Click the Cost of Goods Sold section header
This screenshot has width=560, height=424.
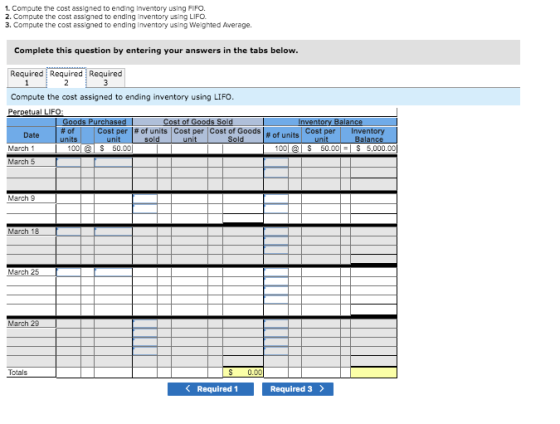pyautogui.click(x=198, y=122)
